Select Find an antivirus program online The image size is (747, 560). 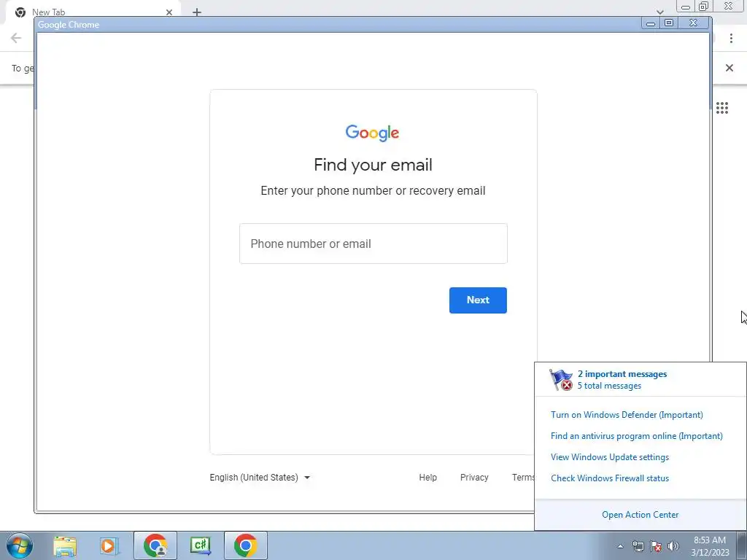point(637,436)
